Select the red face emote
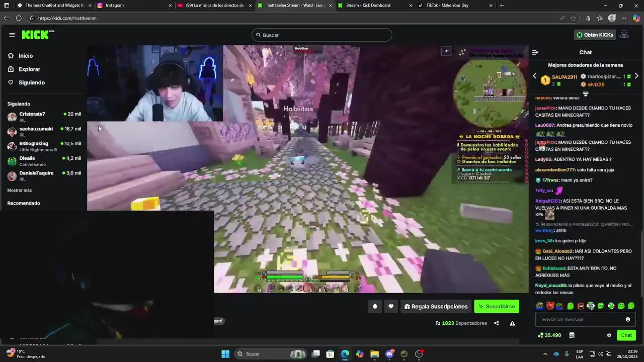The image size is (644, 362). tap(550, 306)
